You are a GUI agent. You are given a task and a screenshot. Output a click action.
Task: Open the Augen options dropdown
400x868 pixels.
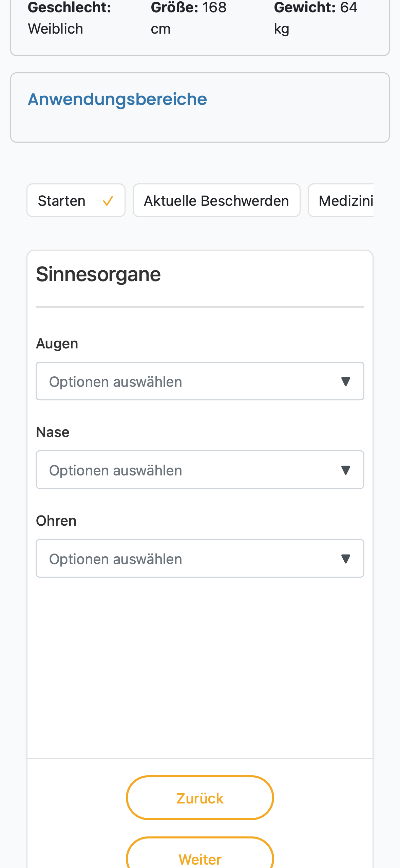(x=200, y=381)
